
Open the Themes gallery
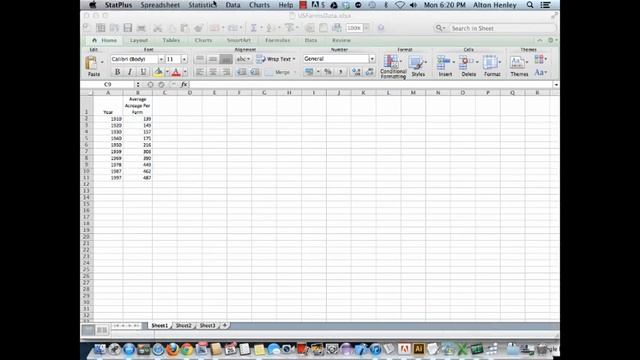click(x=519, y=66)
